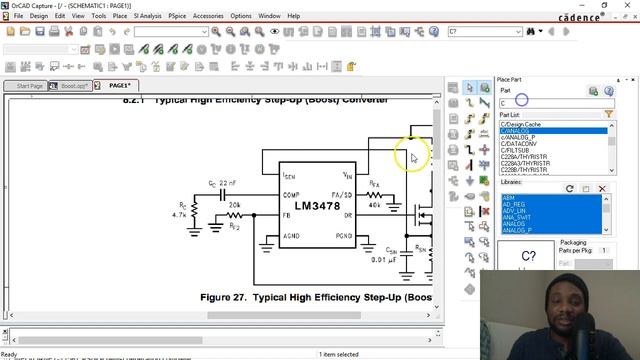Cut selection with the scissors icon

click(69, 31)
